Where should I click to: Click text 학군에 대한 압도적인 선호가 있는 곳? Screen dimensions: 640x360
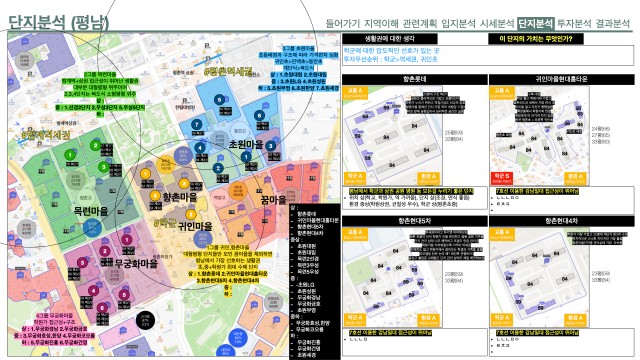[391, 51]
